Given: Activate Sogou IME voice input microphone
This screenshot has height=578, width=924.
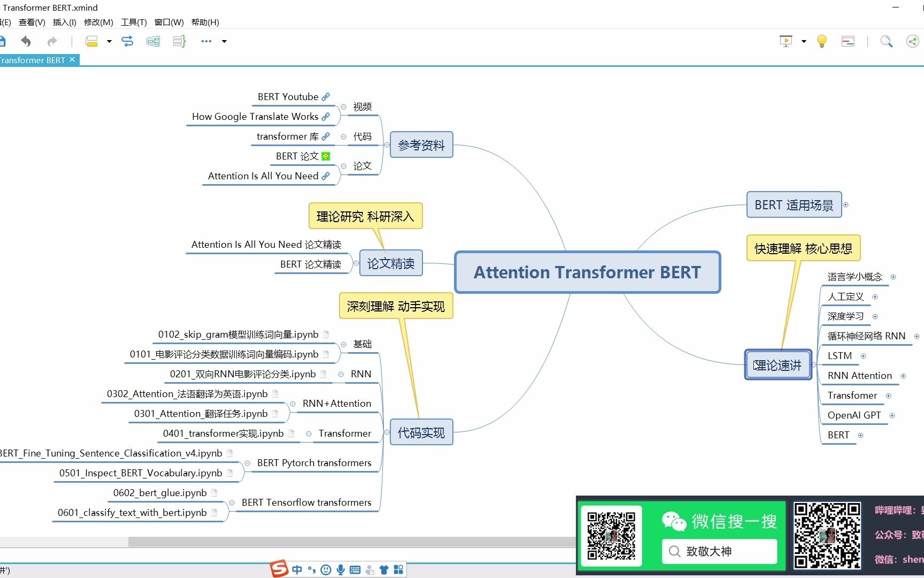Looking at the screenshot, I should coord(341,570).
